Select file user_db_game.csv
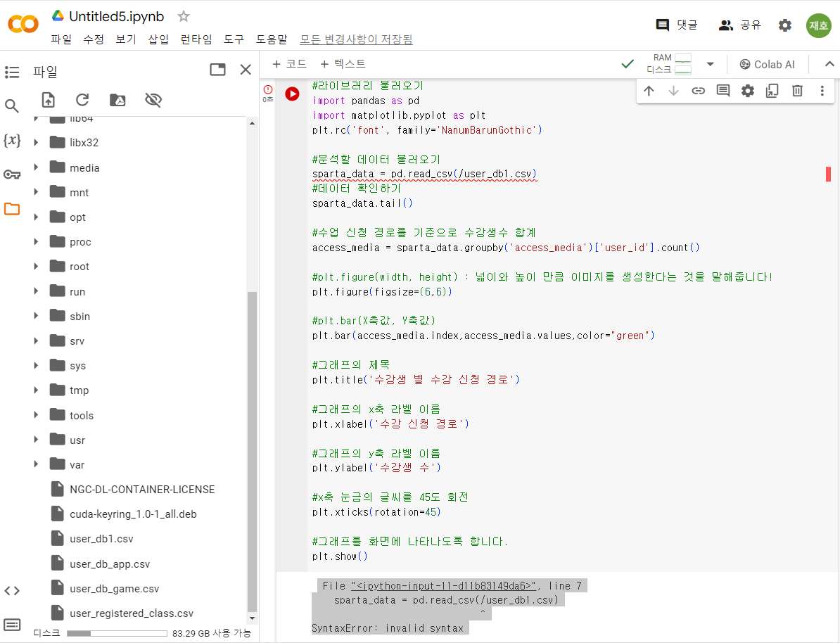This screenshot has height=643, width=840. click(114, 588)
